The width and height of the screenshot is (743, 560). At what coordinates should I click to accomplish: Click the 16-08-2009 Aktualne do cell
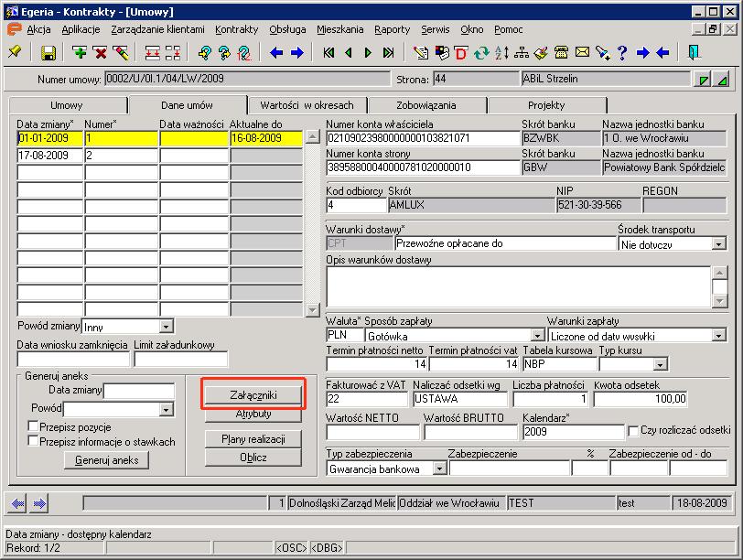(x=266, y=138)
